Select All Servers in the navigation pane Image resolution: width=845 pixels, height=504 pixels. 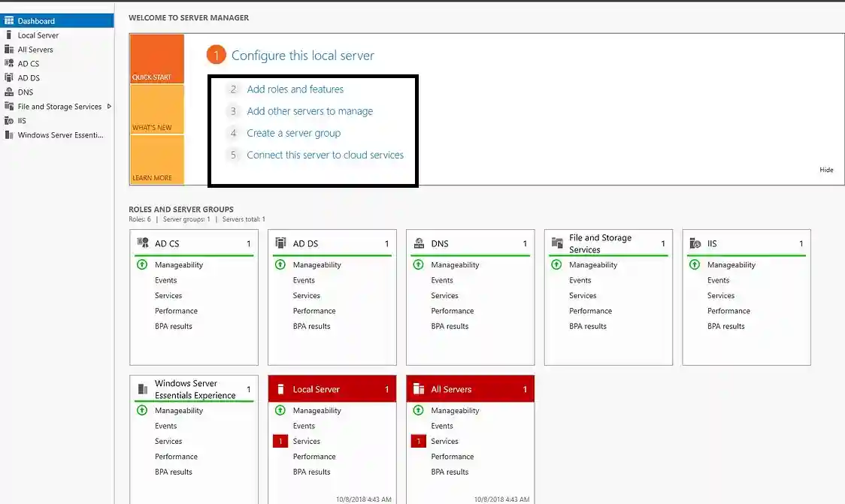tap(57, 49)
